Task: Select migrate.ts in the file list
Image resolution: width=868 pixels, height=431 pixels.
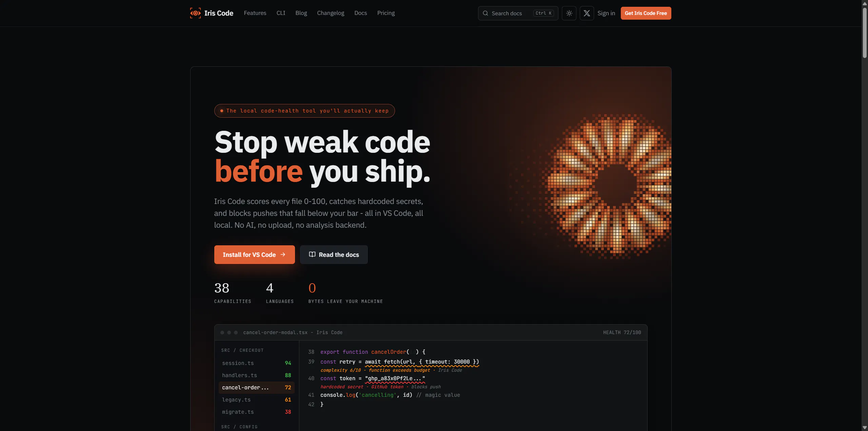Action: [256, 412]
